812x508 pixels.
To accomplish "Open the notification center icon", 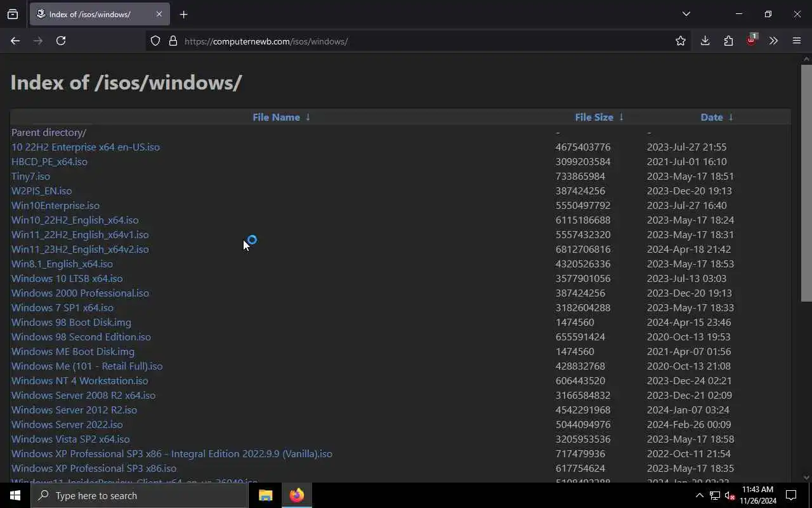I will [x=791, y=495].
